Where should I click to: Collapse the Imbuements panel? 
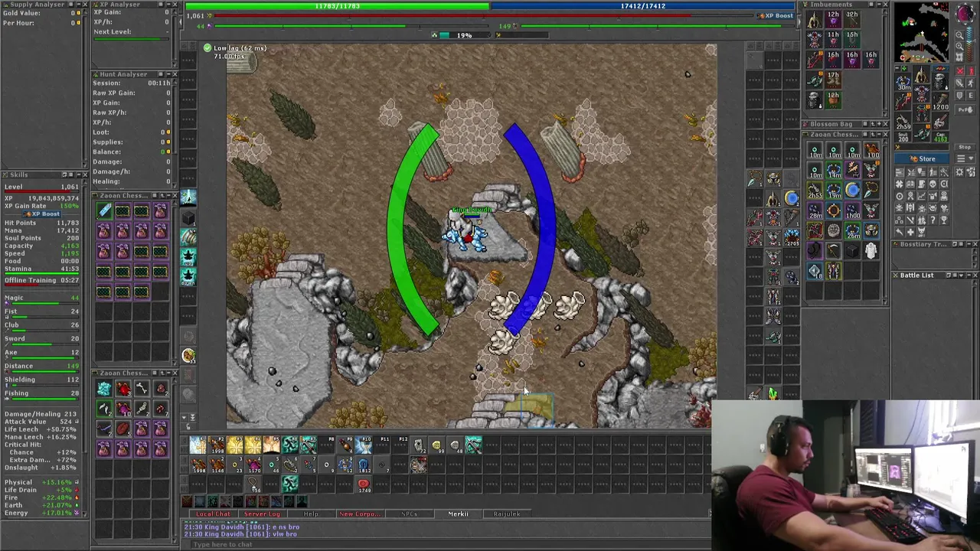coord(879,4)
